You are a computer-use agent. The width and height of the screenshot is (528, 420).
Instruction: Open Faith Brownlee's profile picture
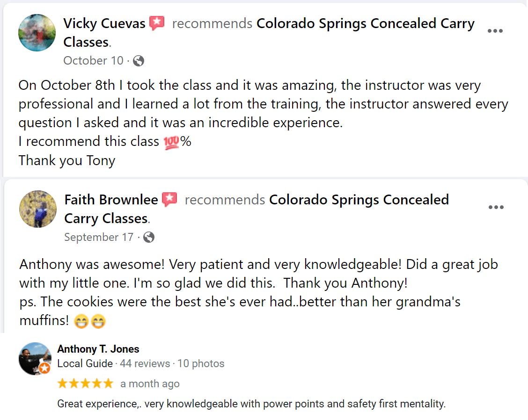pos(38,209)
